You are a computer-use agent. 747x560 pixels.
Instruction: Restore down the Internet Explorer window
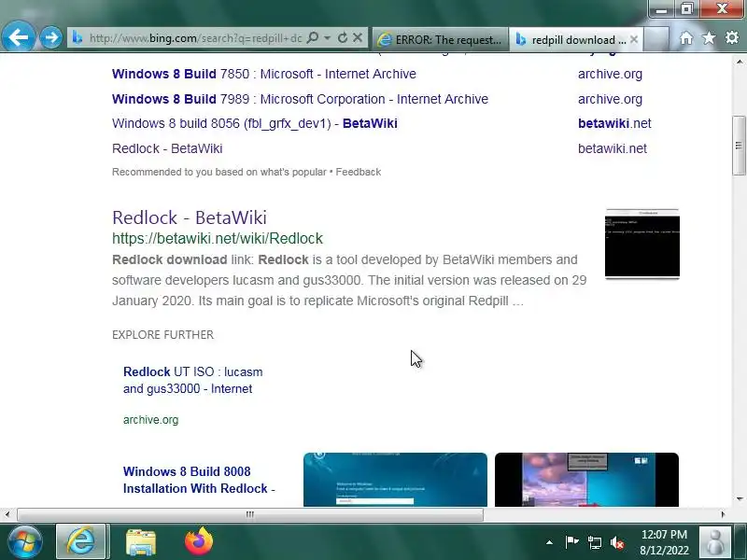(x=686, y=9)
